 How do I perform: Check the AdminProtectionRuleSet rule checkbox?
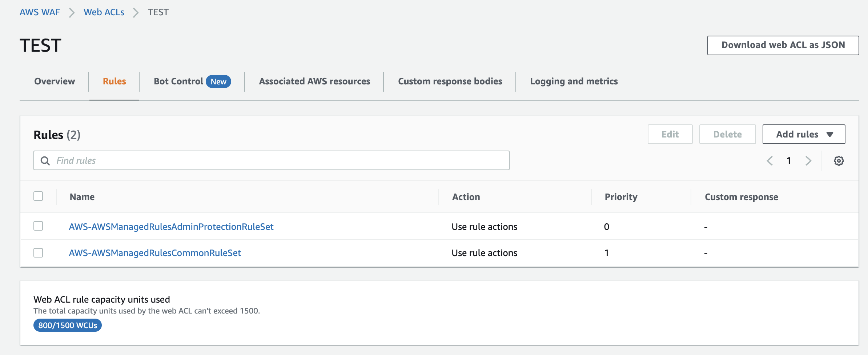point(38,226)
